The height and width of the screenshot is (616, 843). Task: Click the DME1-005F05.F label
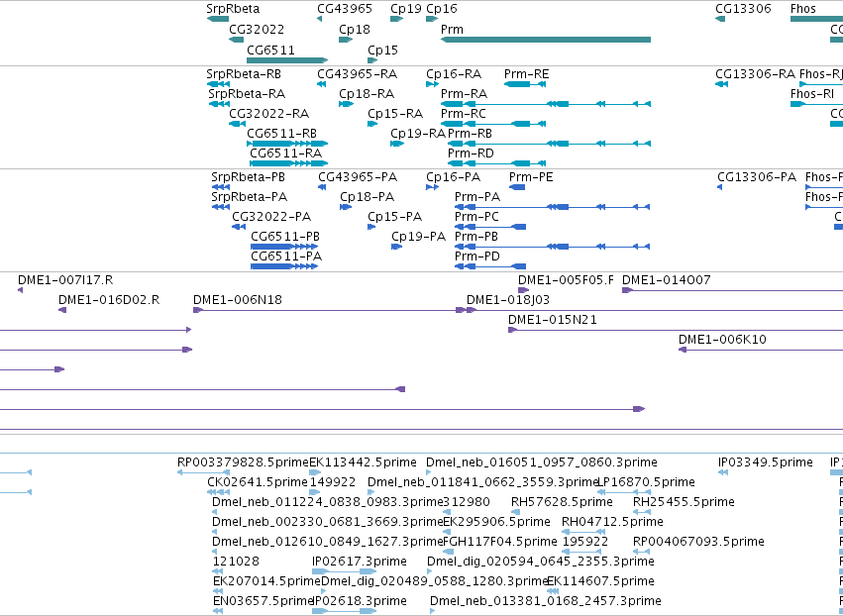pos(566,280)
